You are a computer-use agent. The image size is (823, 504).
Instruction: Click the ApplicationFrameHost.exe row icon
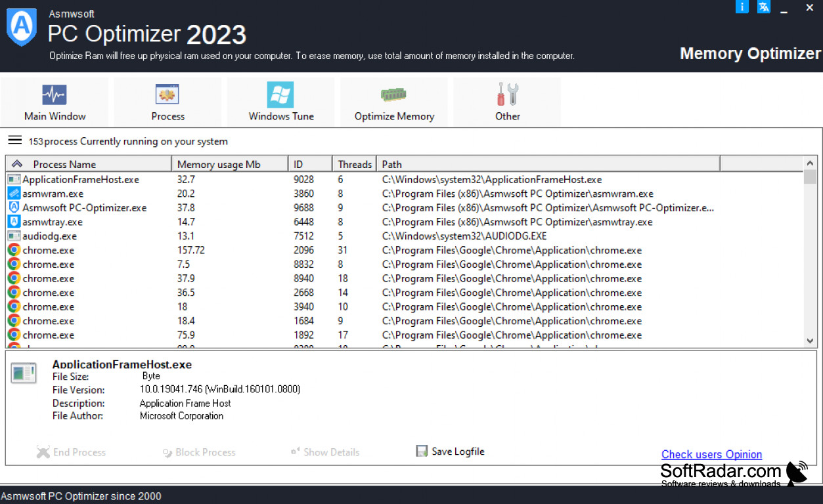(x=14, y=179)
